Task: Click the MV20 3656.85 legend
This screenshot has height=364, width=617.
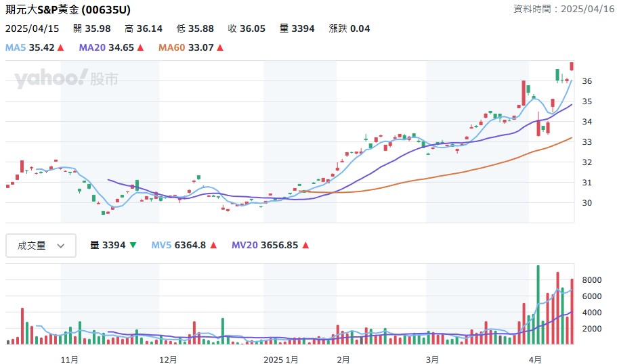Action: pyautogui.click(x=265, y=246)
